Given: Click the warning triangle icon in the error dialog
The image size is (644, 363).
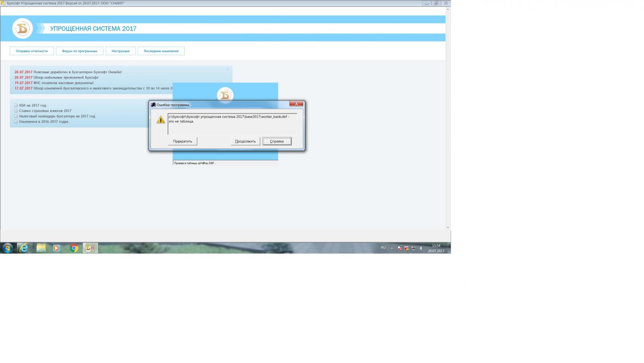Looking at the screenshot, I should coord(161,120).
